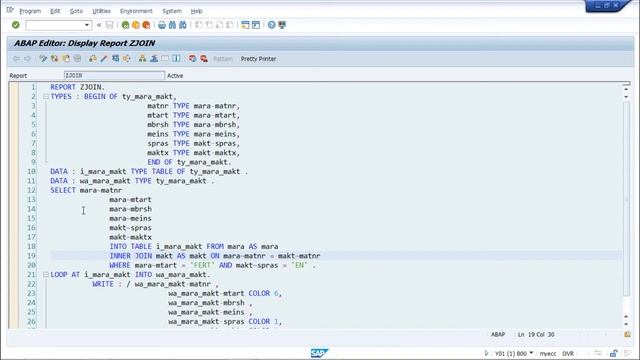Click the Print icon

pyautogui.click(x=162, y=25)
